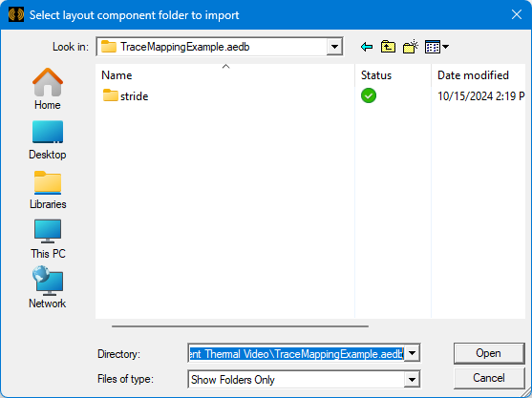Click the TraceMappingExample.aedb folder icon in Look in
Viewport: 532px width, 398px height.
[109, 47]
